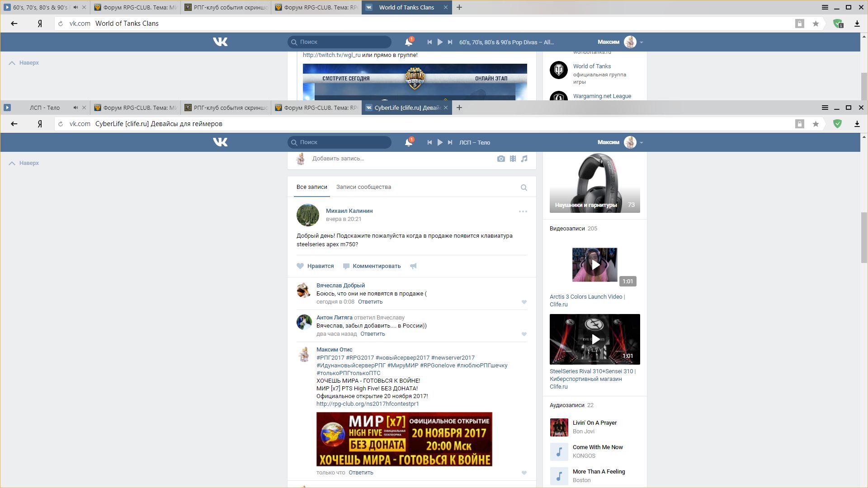Go back in the front browser window

(14, 124)
